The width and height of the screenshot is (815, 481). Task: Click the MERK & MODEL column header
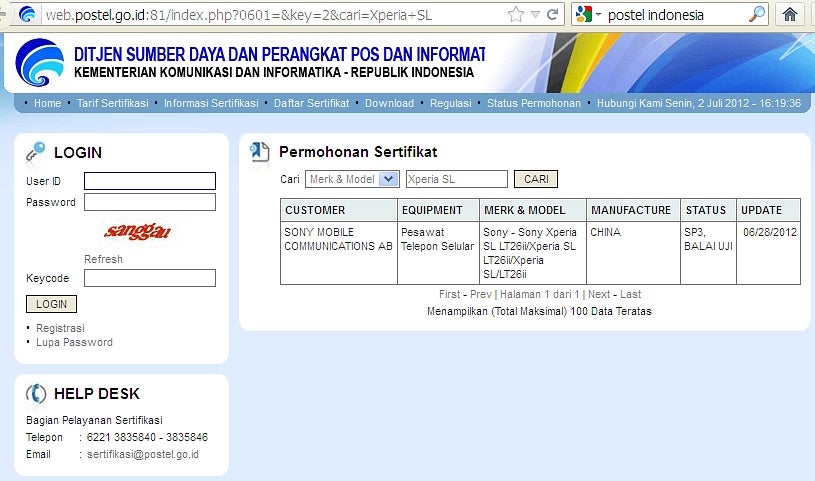coord(533,210)
